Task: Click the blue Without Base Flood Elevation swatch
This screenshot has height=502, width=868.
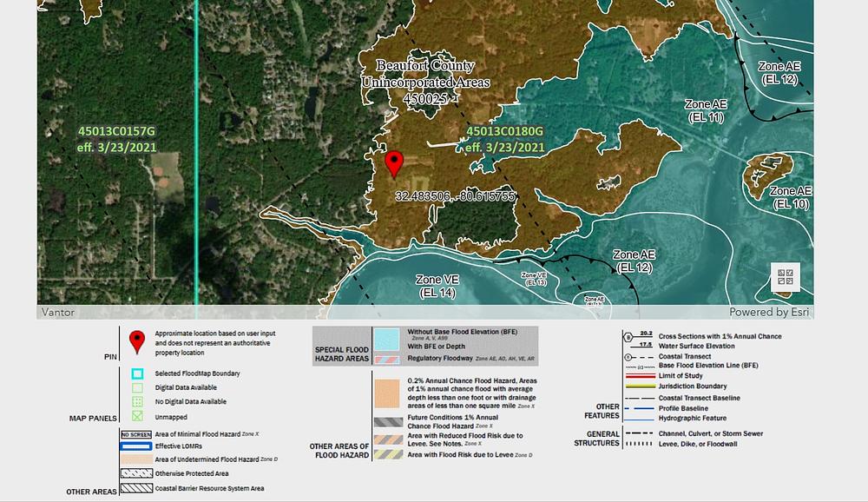Action: [x=386, y=340]
